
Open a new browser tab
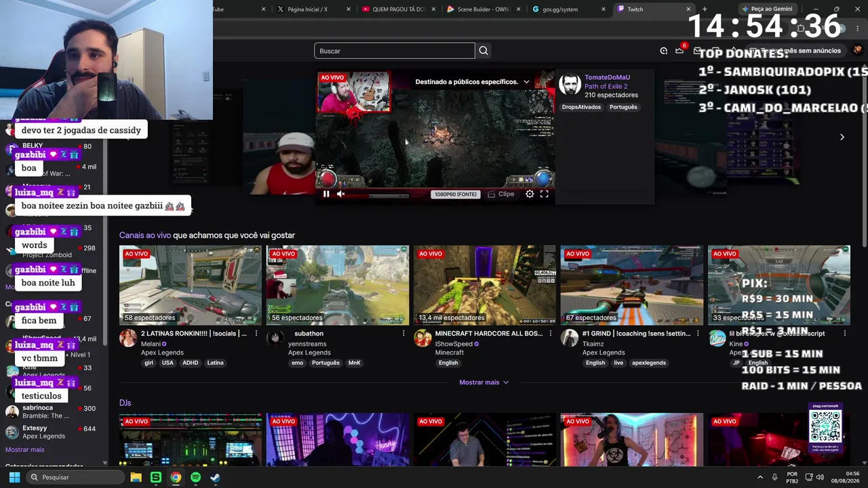tap(705, 9)
